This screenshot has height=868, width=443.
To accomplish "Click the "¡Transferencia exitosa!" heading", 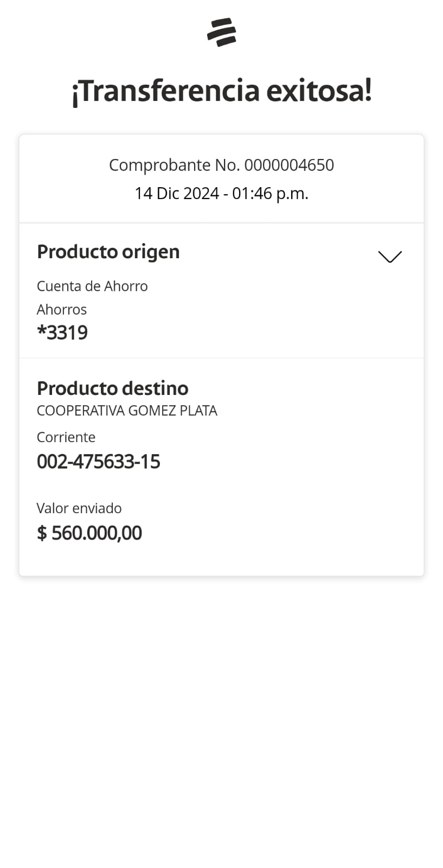I will click(x=221, y=91).
